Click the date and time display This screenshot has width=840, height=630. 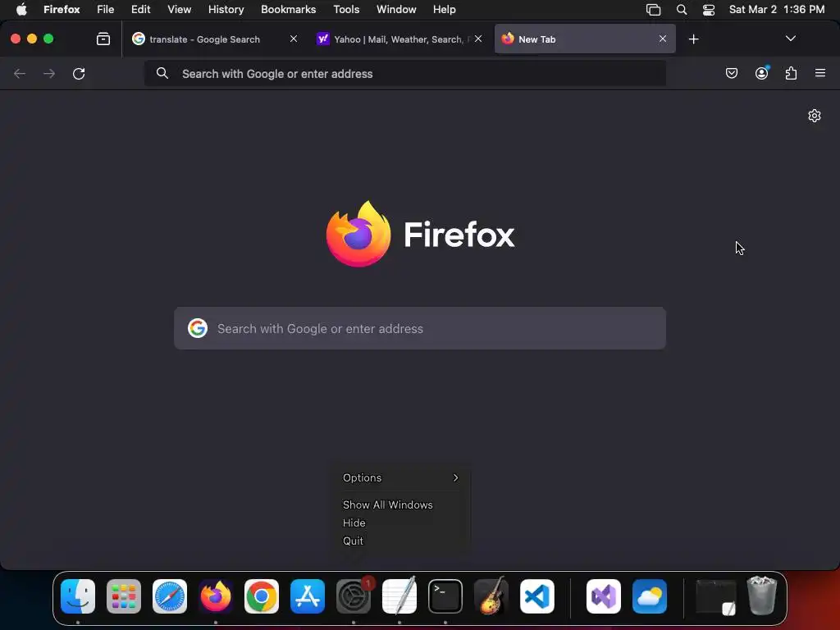pos(777,9)
